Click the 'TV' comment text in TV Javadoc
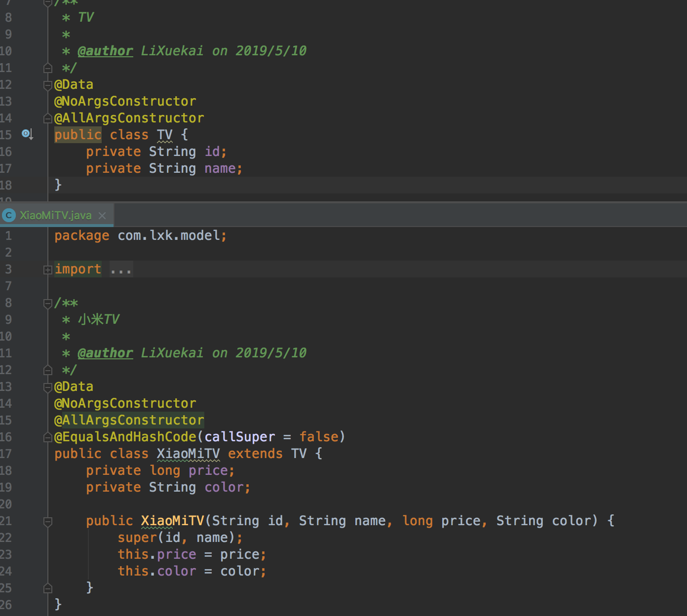687x616 pixels. click(86, 17)
